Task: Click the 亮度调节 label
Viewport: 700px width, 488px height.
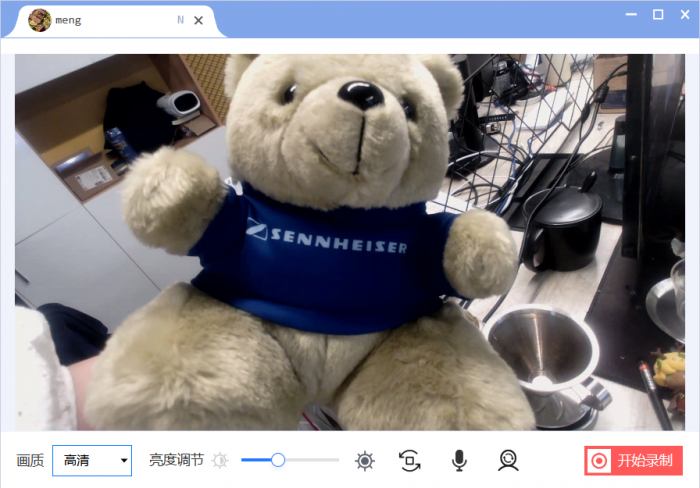Action: pos(176,460)
